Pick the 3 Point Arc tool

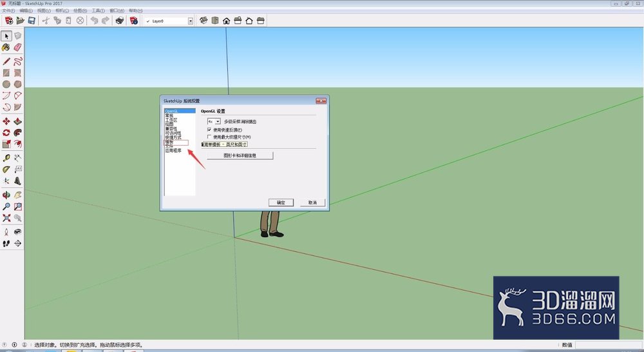pos(6,107)
